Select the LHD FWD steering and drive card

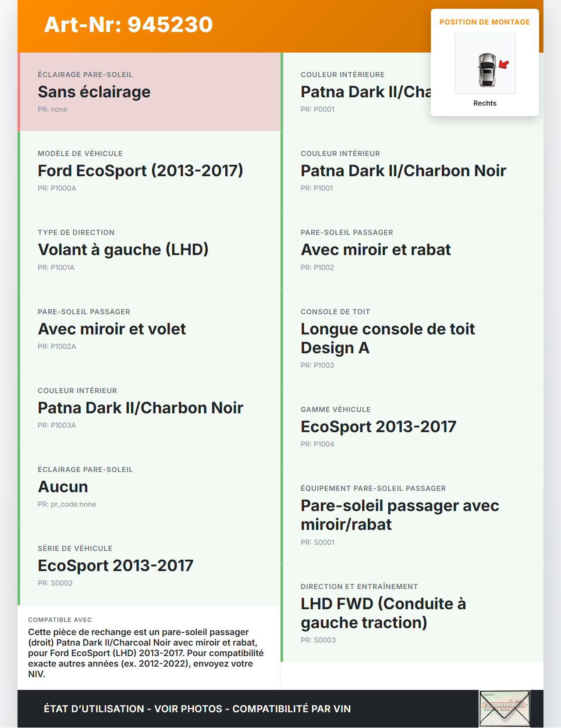tap(412, 613)
